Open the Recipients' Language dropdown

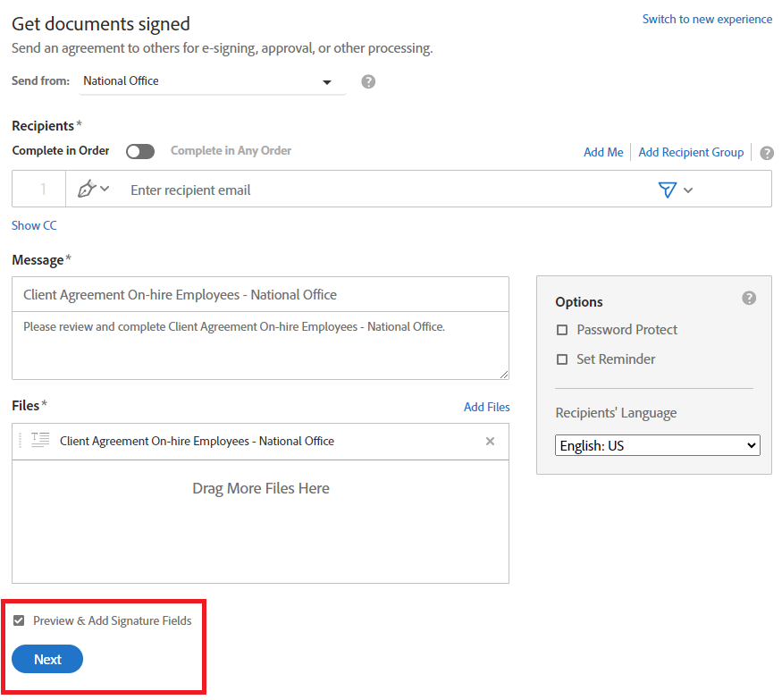tap(657, 445)
